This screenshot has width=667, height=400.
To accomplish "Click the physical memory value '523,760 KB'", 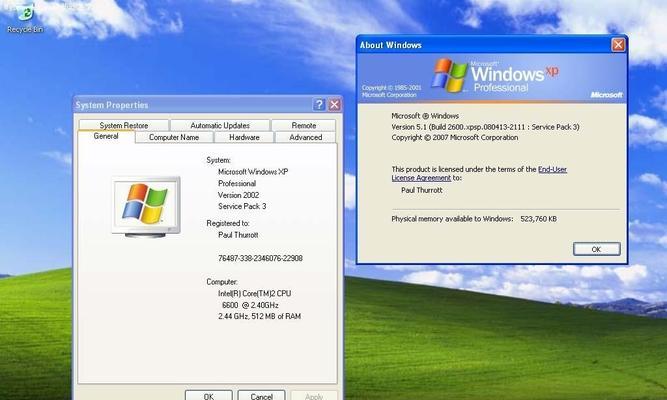I will [x=539, y=219].
